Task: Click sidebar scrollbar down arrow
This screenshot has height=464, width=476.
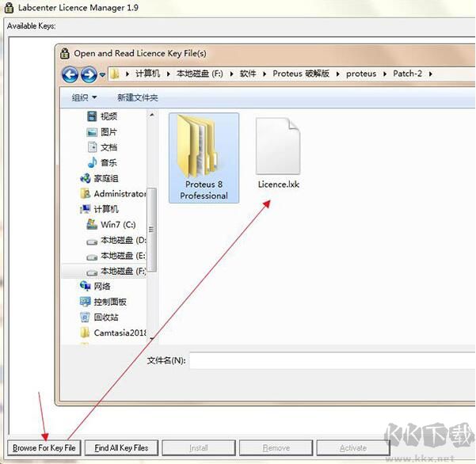Action: (152, 338)
